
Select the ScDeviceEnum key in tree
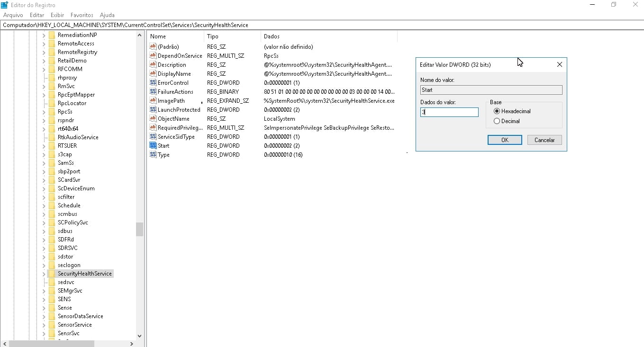[x=76, y=188]
